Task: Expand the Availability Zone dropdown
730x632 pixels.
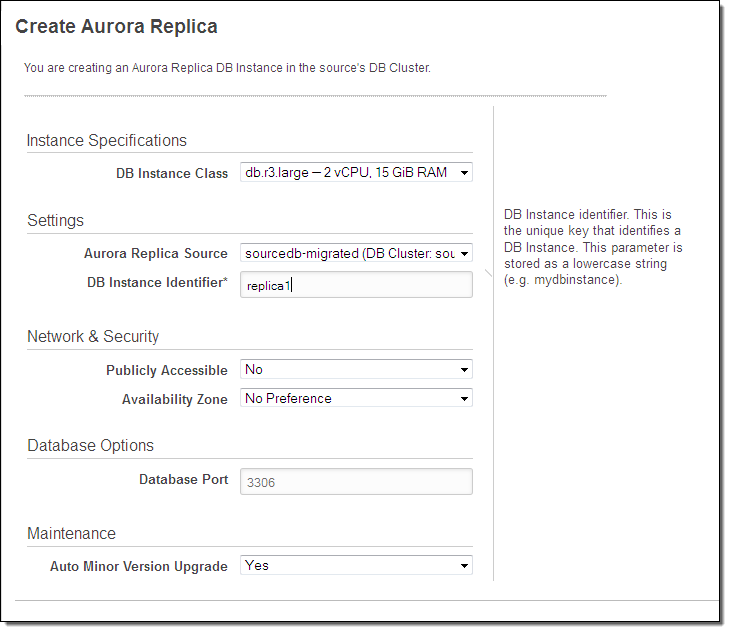Action: (356, 398)
